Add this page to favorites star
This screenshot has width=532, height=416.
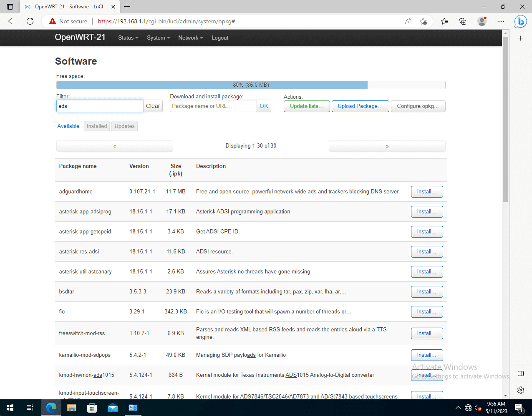[x=424, y=21]
